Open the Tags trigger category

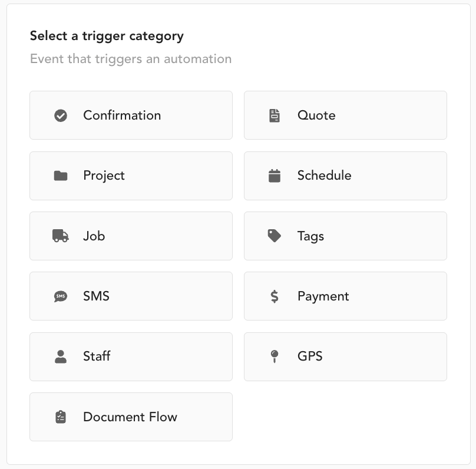click(345, 236)
